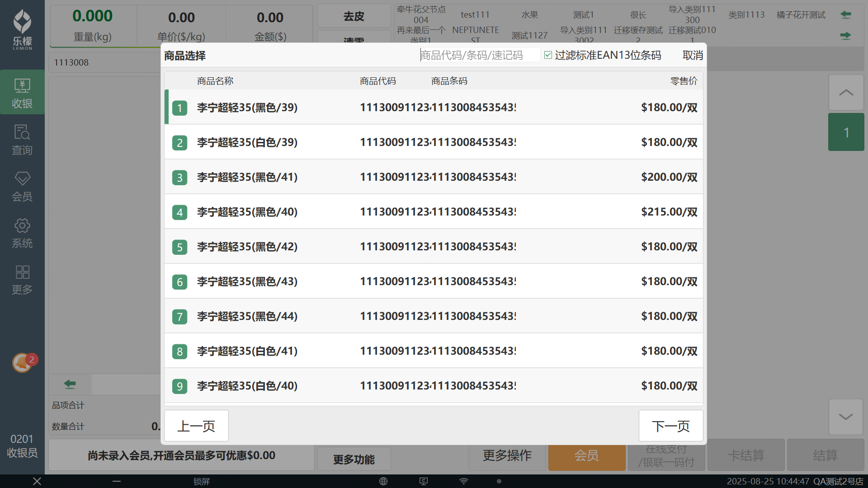Click 锁屏 lock screen in bottom bar
The width and height of the screenshot is (868, 488).
(x=202, y=481)
